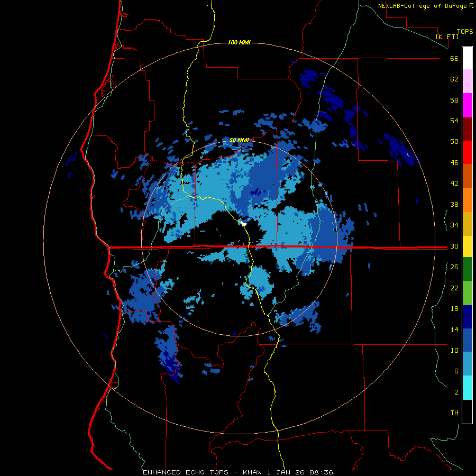The image size is (476, 476).
Task: Click the legend value 38
Action: point(454,204)
